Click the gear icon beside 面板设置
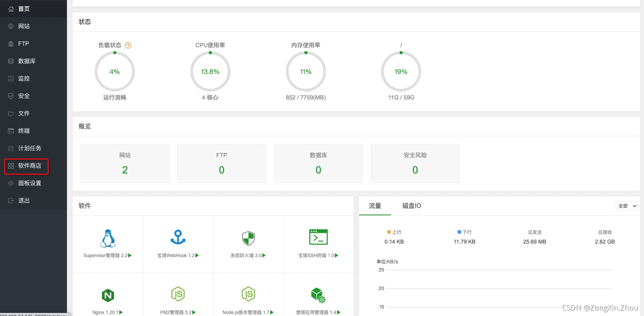This screenshot has width=644, height=316. point(11,183)
